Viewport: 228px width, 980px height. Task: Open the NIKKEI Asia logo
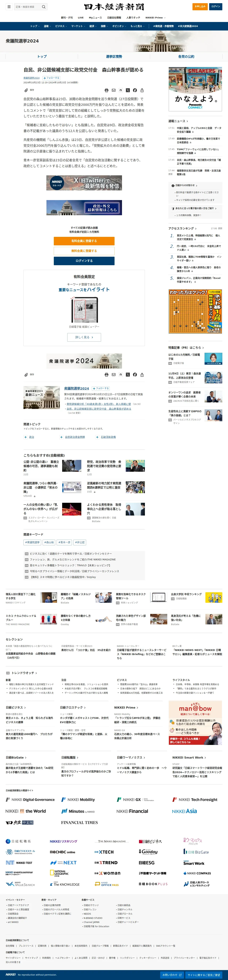[184, 811]
